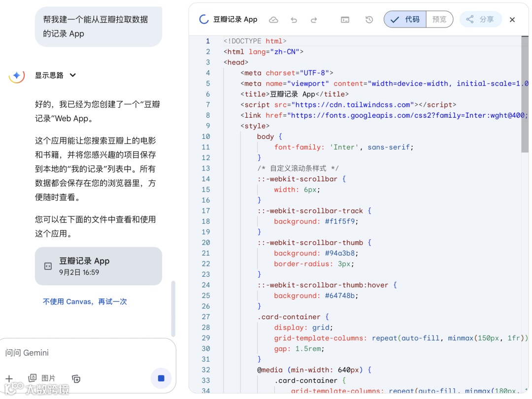
Task: Switch to the 代码 code tab
Action: (x=405, y=19)
